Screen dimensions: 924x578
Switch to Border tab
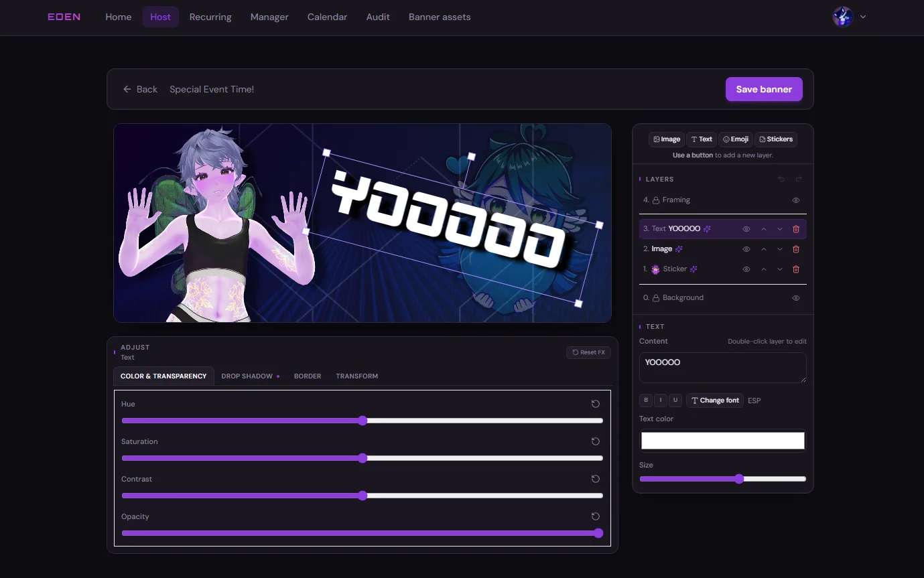click(x=308, y=376)
